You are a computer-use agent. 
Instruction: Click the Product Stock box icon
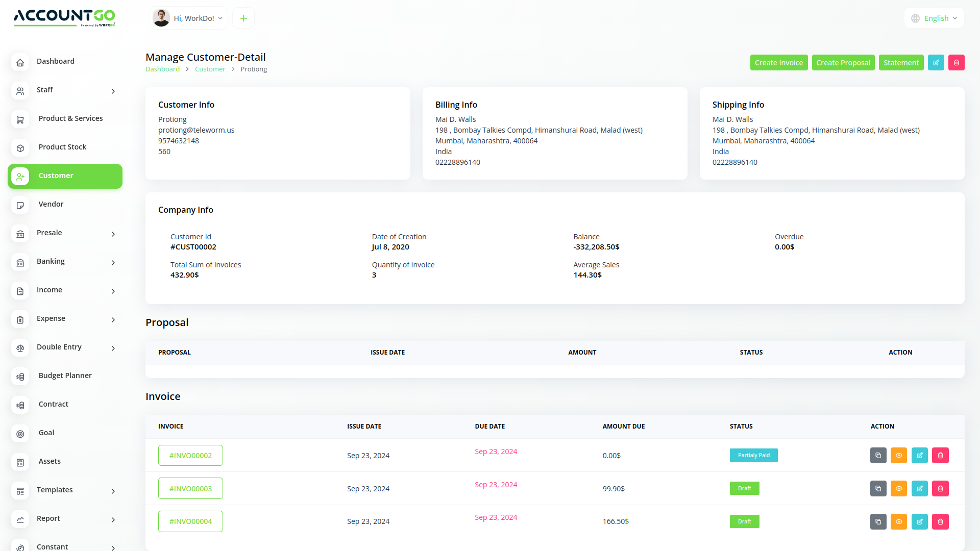(x=20, y=148)
